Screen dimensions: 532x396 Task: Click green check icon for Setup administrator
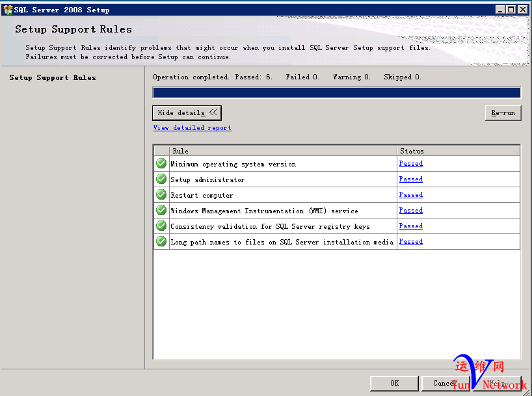pyautogui.click(x=161, y=179)
